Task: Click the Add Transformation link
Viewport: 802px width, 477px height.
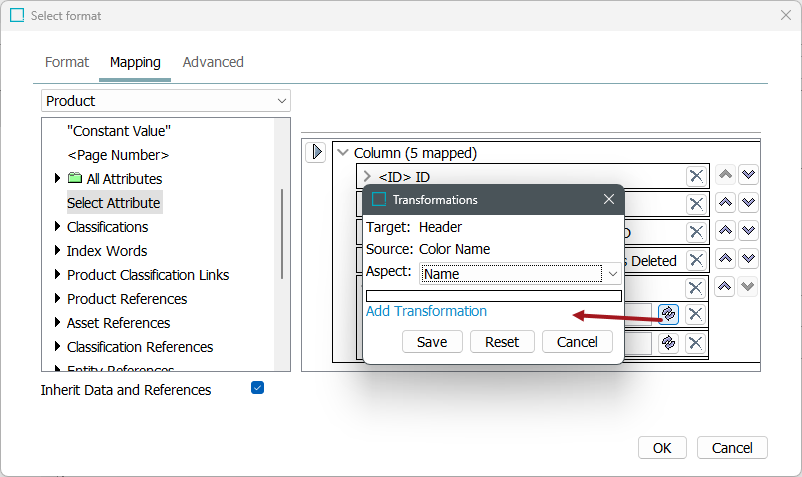Action: 426,311
